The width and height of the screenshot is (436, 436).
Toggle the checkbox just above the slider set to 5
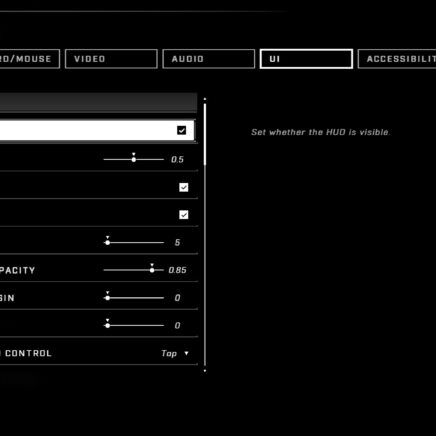(184, 215)
